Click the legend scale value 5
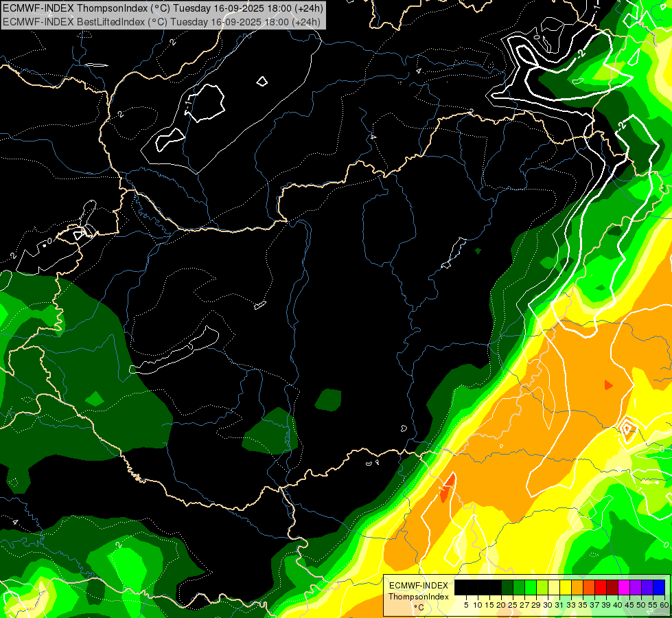Image resolution: width=672 pixels, height=618 pixels. (466, 605)
